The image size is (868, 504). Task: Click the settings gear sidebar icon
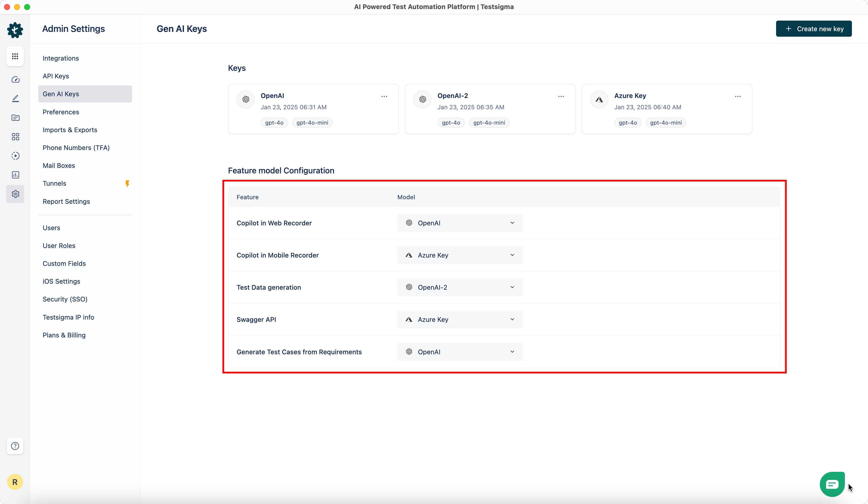click(15, 194)
